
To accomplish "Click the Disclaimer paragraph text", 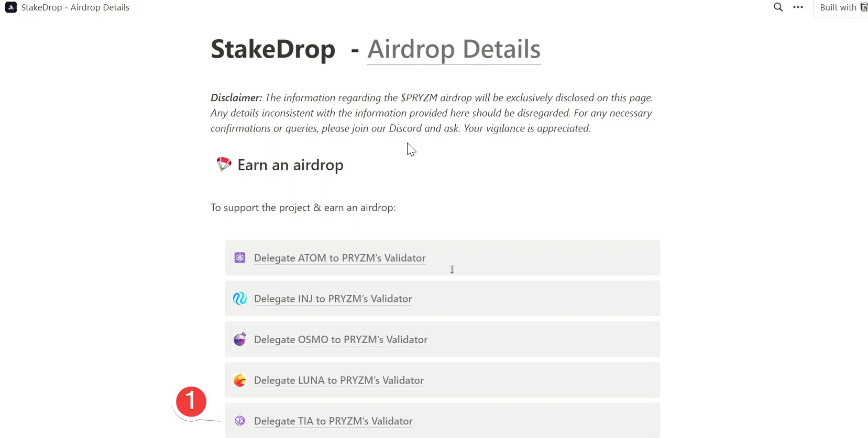I will (x=432, y=113).
